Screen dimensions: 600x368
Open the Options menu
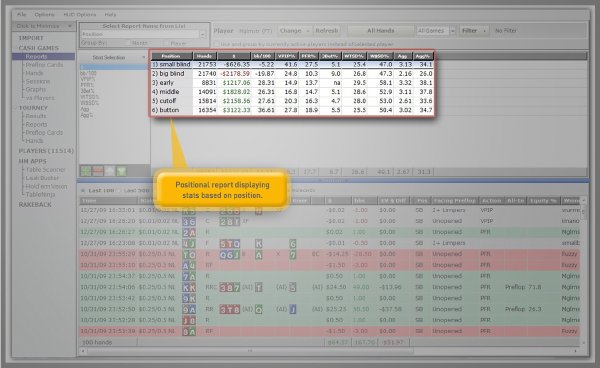[x=44, y=15]
